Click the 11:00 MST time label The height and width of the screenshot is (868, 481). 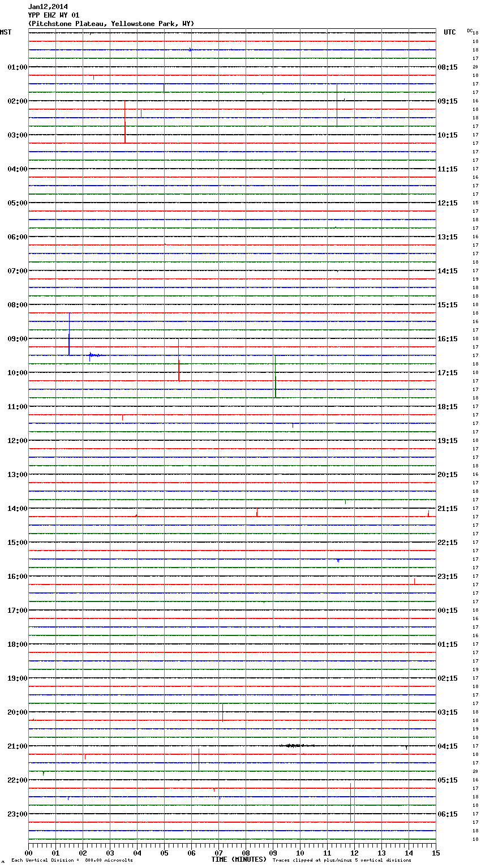click(x=17, y=407)
